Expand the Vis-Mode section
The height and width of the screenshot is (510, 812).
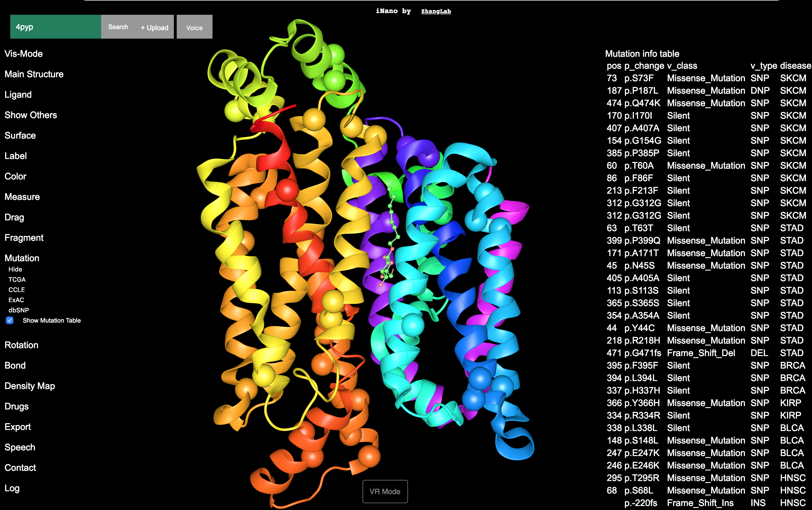click(24, 54)
